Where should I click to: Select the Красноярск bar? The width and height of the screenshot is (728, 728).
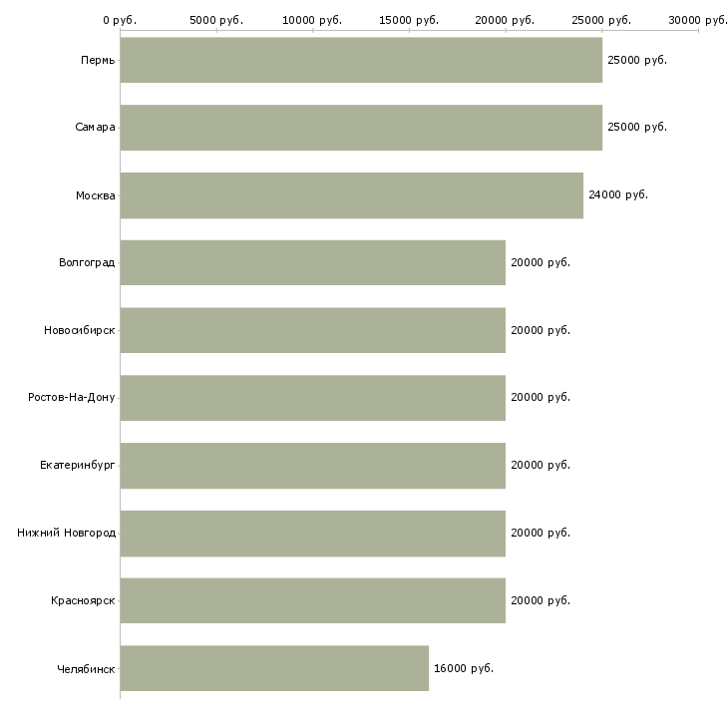[312, 600]
